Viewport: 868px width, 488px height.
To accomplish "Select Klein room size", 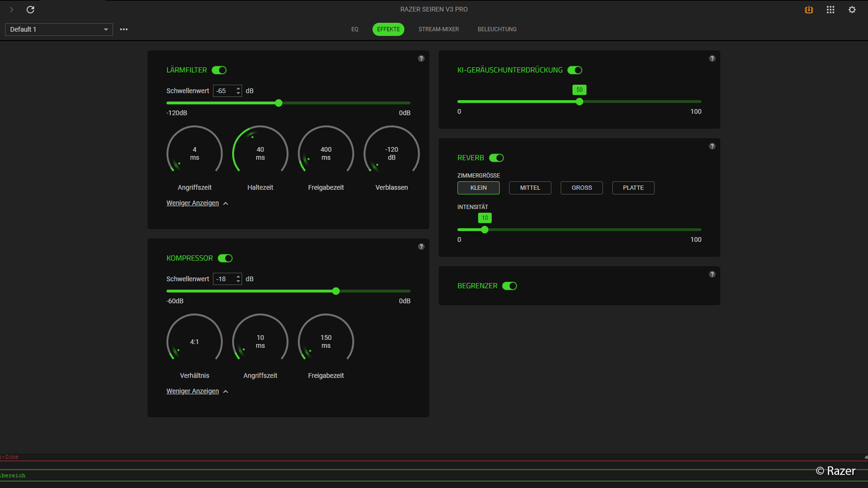I will pos(478,188).
